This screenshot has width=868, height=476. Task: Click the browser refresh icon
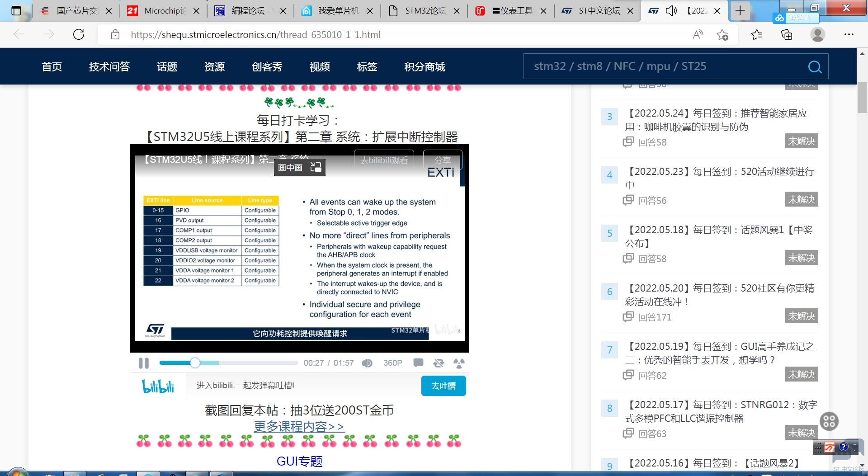[x=79, y=34]
